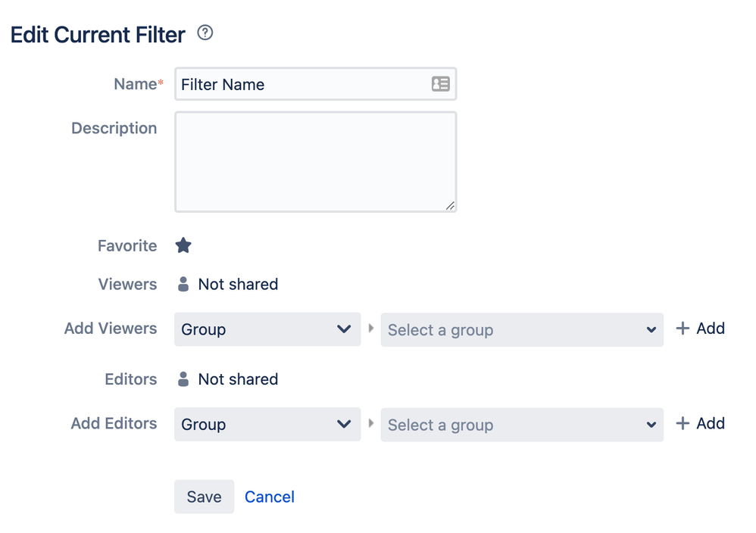Click the small arrow after Add Editors Group
The image size is (756, 533).
coord(371,423)
